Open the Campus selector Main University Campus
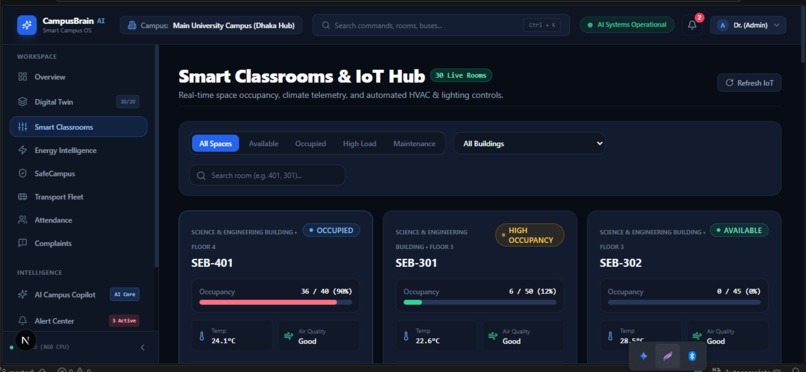The width and height of the screenshot is (806, 372). click(x=211, y=25)
